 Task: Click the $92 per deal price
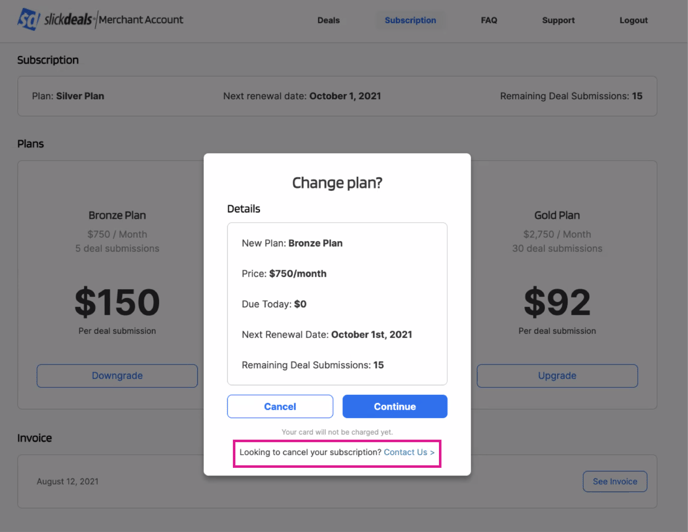(557, 302)
